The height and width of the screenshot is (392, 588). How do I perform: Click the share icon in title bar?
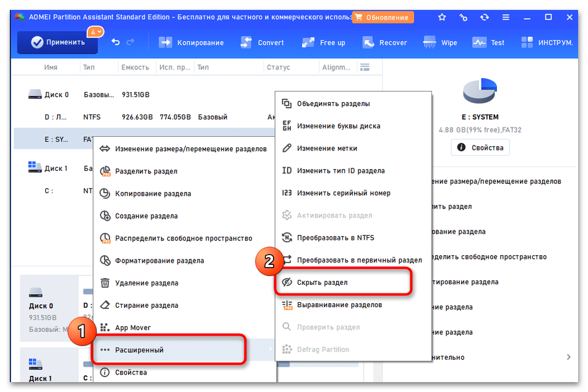pos(464,17)
